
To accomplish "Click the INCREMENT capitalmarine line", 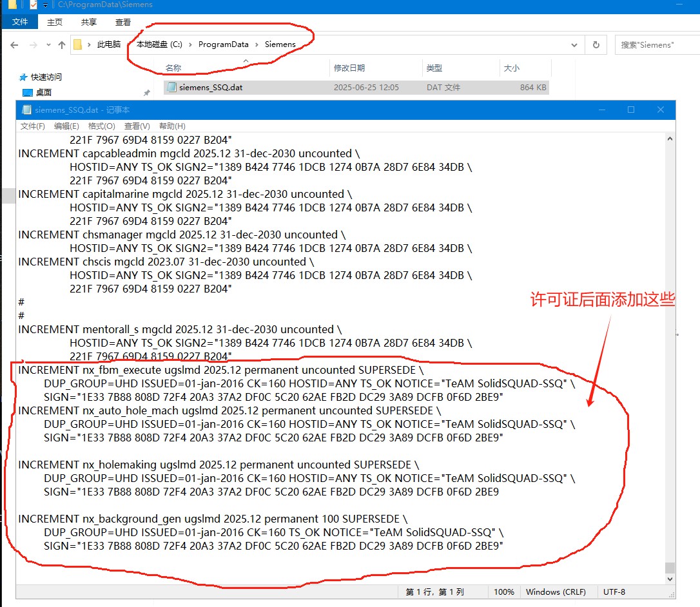I will (185, 194).
